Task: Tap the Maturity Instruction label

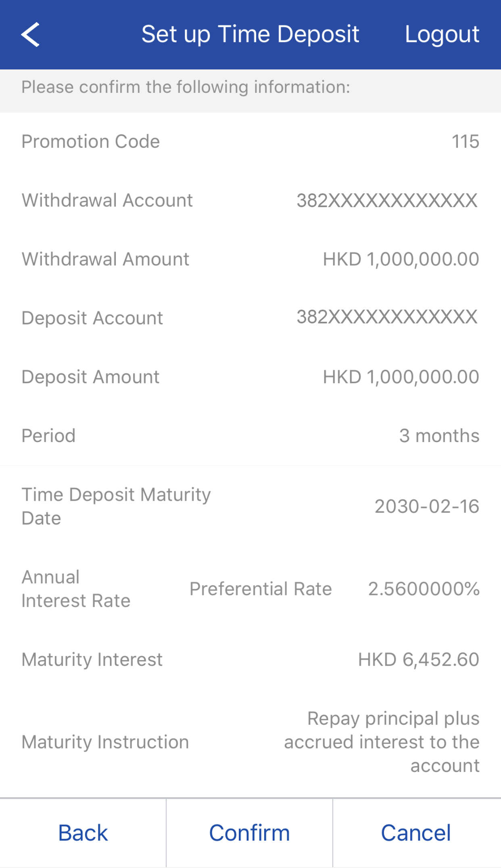Action: (105, 742)
